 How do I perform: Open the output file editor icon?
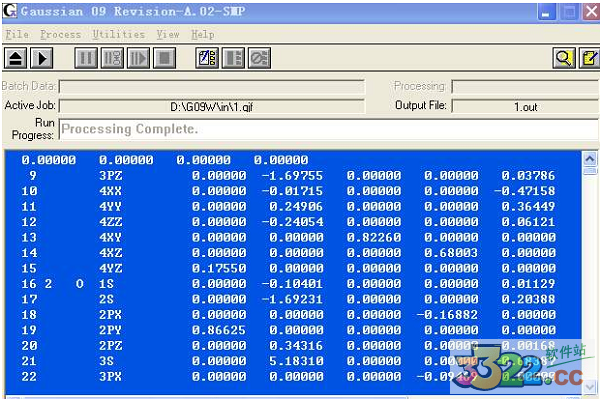pos(589,58)
